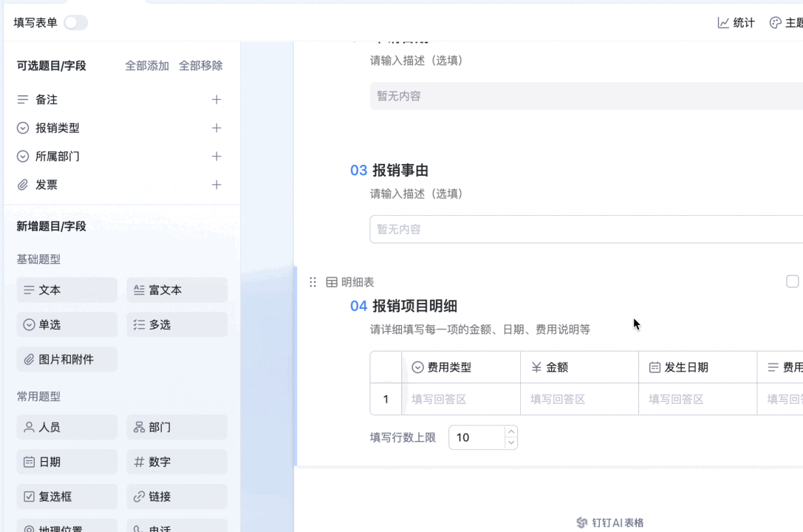The width and height of the screenshot is (803, 532).
Task: Grab the drag handle beside 明细表
Action: [313, 282]
